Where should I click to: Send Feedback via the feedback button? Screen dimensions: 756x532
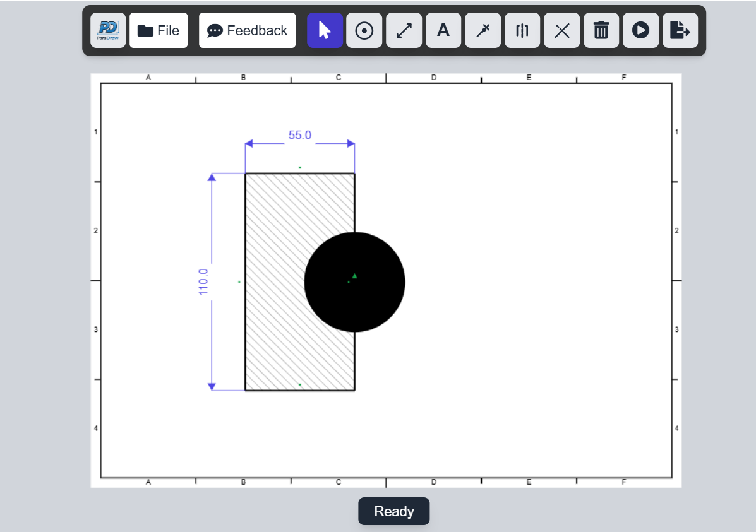247,30
